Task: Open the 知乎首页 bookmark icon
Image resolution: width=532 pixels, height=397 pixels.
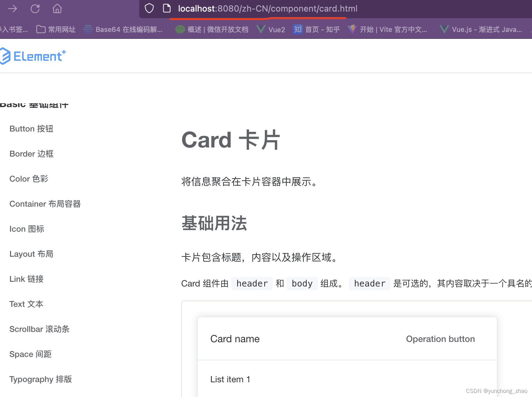Action: [297, 29]
